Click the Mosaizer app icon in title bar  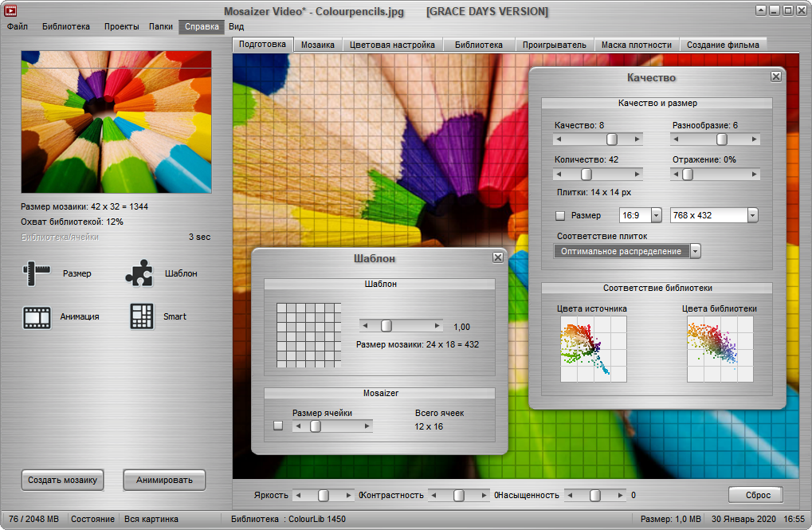[10, 10]
